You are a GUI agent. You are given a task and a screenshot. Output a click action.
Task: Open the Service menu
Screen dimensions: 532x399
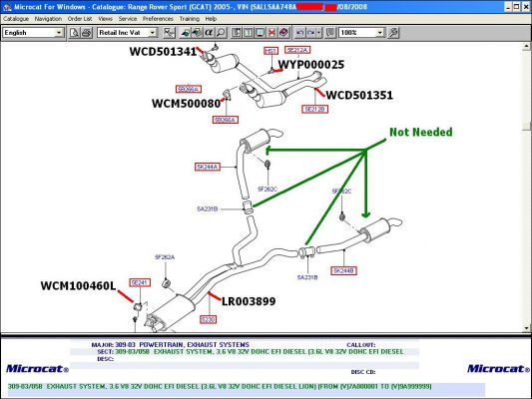coord(128,19)
